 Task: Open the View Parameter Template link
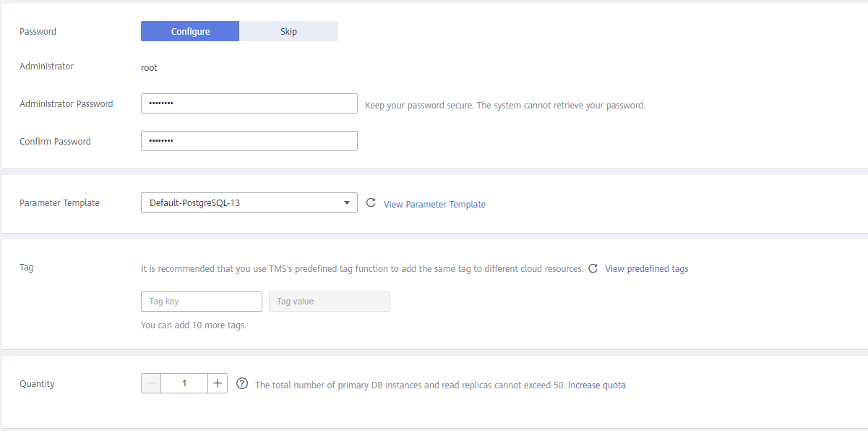434,205
